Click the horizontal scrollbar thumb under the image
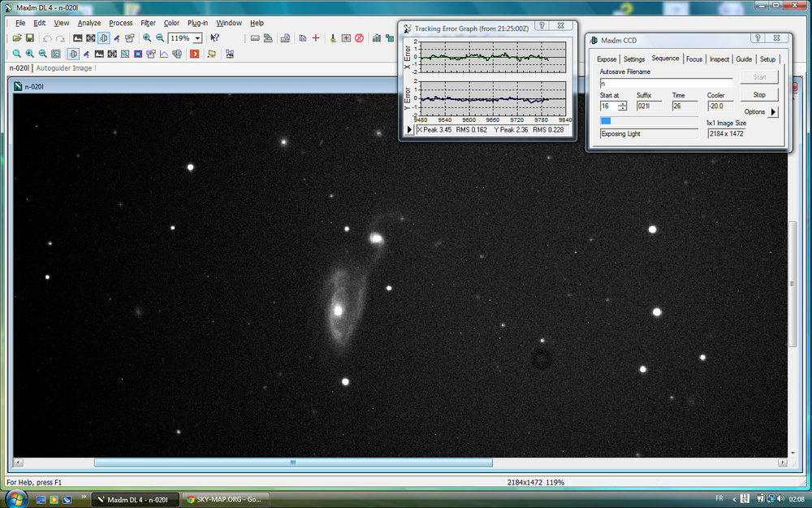Viewport: 812px width, 508px height. (x=293, y=462)
